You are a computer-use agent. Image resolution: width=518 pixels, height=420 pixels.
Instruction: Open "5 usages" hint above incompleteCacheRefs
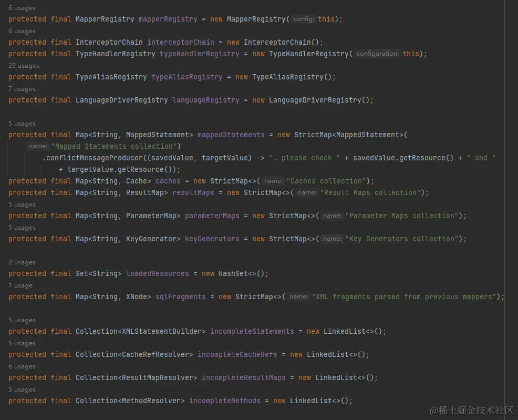click(22, 343)
